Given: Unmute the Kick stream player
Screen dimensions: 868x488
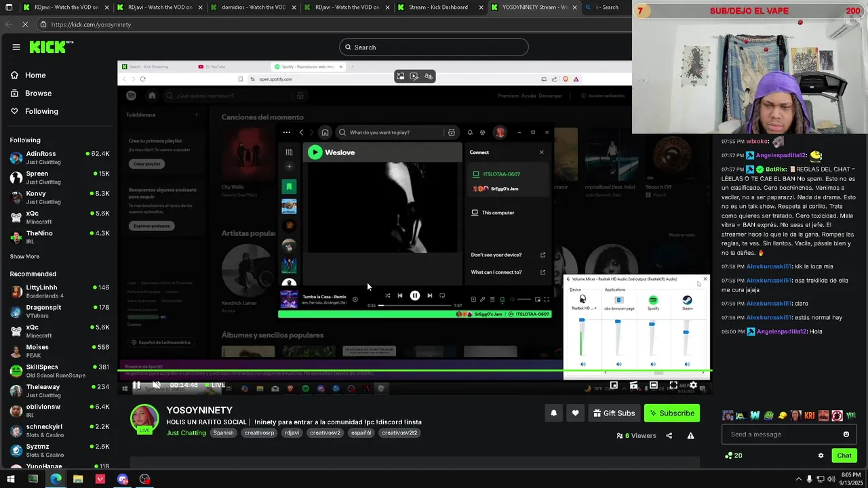Looking at the screenshot, I should [x=157, y=385].
